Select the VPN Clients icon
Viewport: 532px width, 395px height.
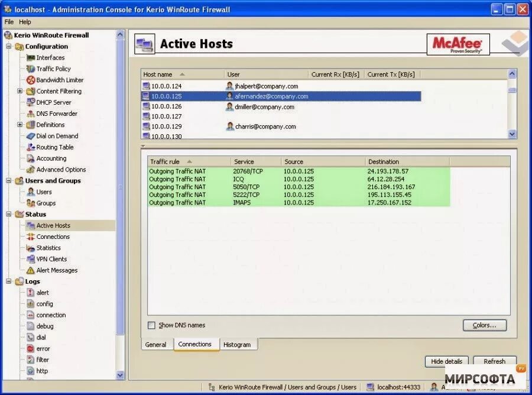point(31,259)
